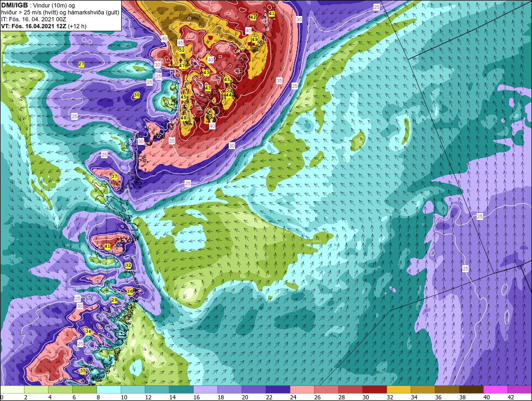Click the number 24 on the legend scale
The width and height of the screenshot is (532, 401).
pos(293,397)
